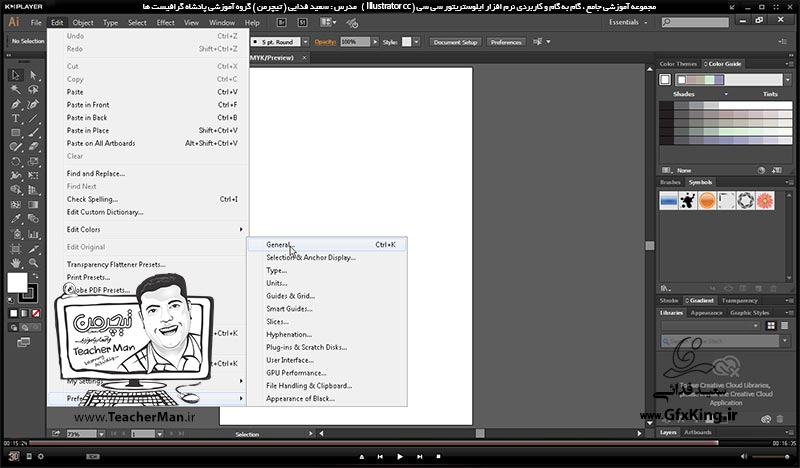Open the Transparency tab
The width and height of the screenshot is (800, 468).
tap(739, 301)
